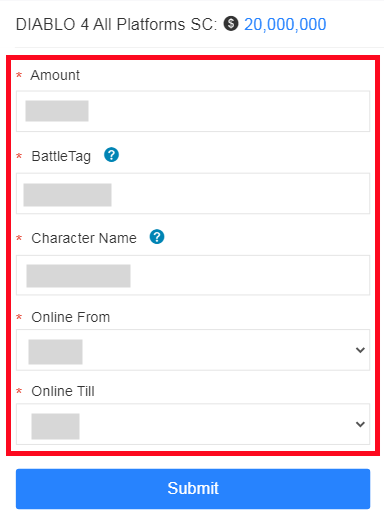Open the Online From dropdown
384x520 pixels.
[x=193, y=350]
